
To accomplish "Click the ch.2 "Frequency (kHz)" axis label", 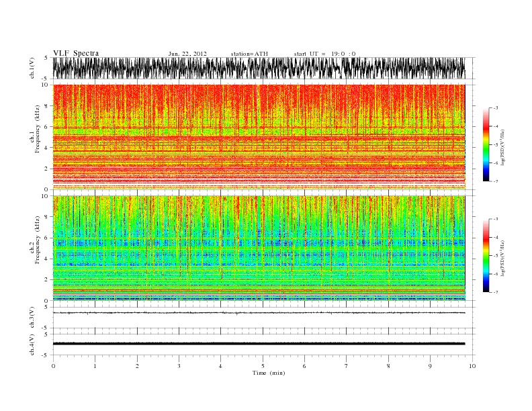I will [37, 239].
